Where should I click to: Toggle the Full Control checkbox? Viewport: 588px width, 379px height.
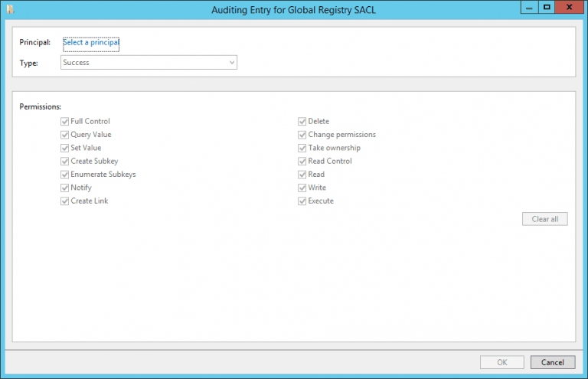pos(65,122)
